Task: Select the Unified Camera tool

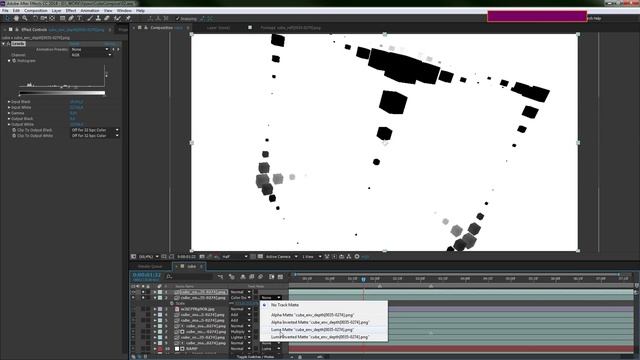Action: coord(43,18)
